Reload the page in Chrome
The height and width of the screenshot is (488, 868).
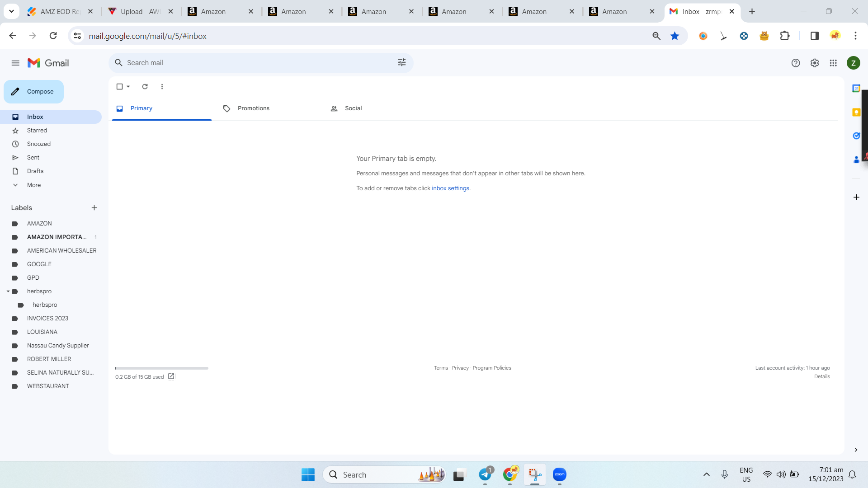click(x=53, y=36)
